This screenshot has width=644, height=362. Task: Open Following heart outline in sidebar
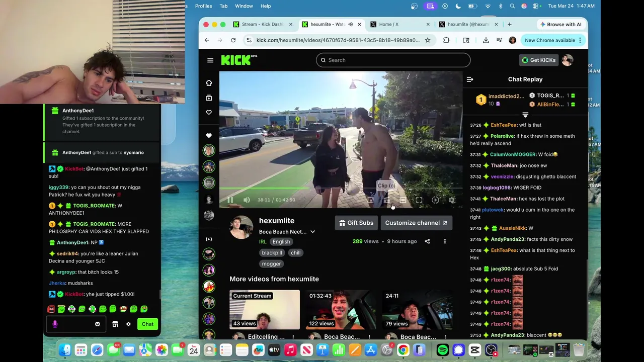pos(209,112)
